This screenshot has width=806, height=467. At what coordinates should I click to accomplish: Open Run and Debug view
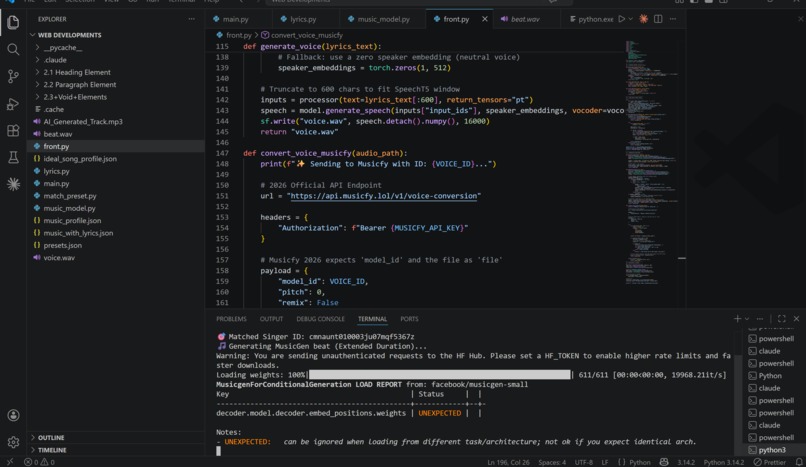[x=13, y=104]
